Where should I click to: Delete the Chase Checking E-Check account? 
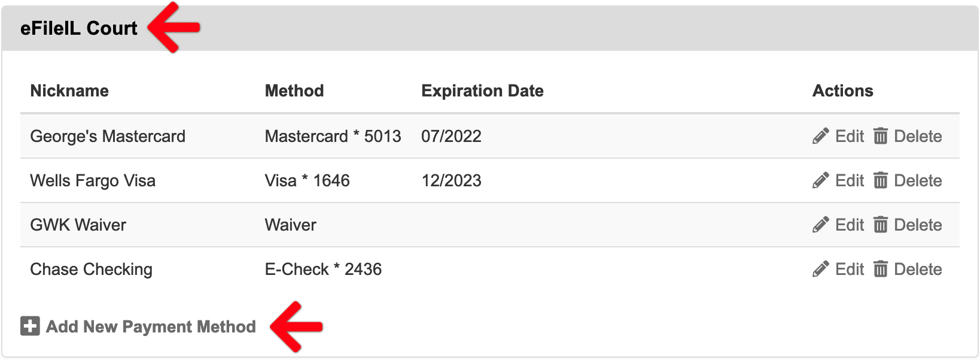tap(908, 269)
